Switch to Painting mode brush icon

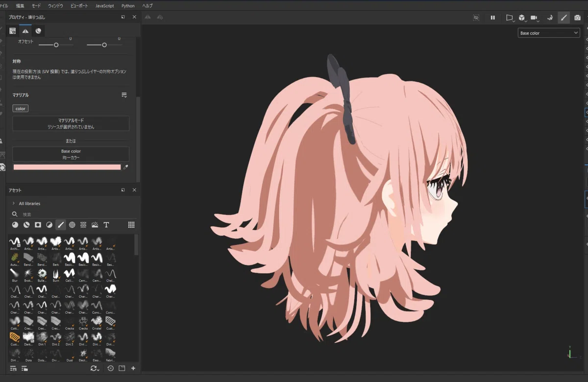(x=564, y=18)
